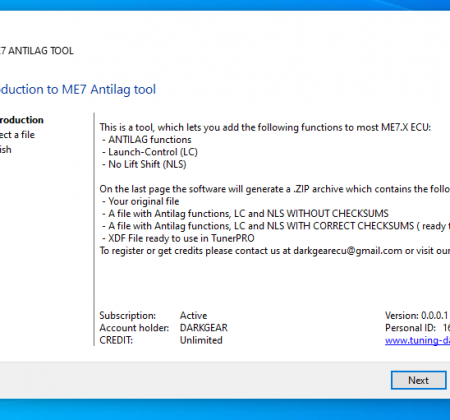Click the ANTILAG functions list line

pos(147,140)
